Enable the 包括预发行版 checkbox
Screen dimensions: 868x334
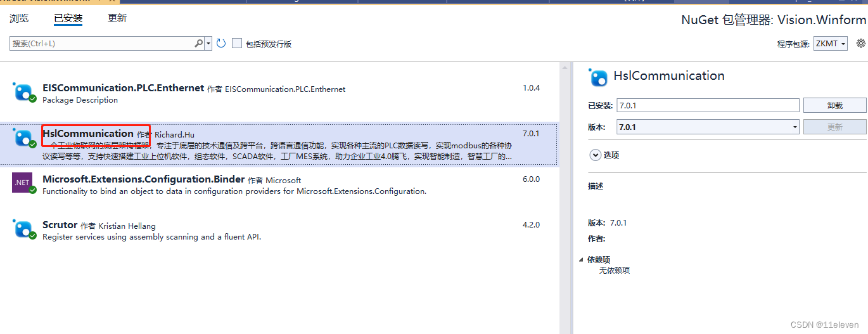[x=237, y=43]
